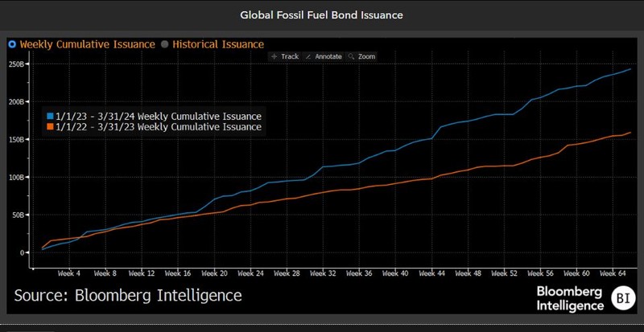Click the Week 52 x-axis label

coord(505,274)
